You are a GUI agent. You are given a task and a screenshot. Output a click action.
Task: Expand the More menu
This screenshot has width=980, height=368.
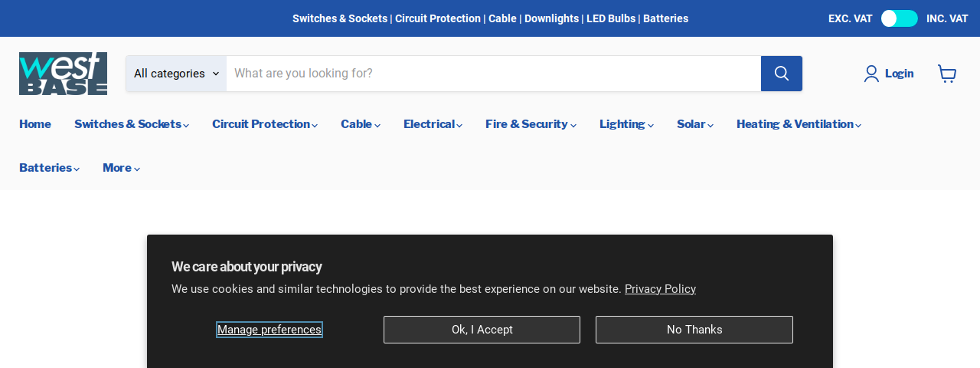[x=121, y=168]
